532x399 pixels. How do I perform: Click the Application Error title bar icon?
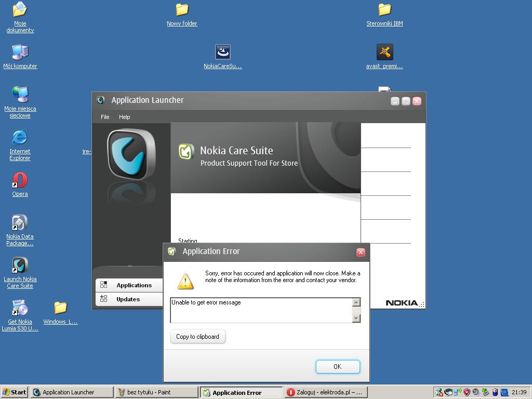click(171, 251)
